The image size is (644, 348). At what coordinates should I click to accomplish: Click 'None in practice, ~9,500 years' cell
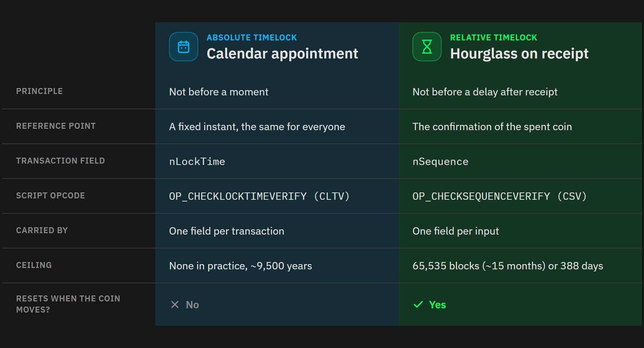tap(241, 266)
